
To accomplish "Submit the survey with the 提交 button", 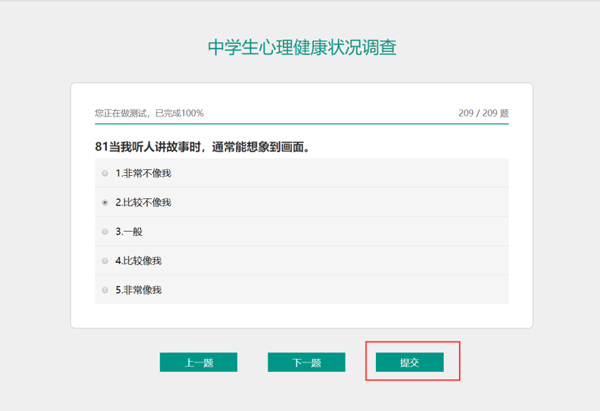I will coord(409,362).
